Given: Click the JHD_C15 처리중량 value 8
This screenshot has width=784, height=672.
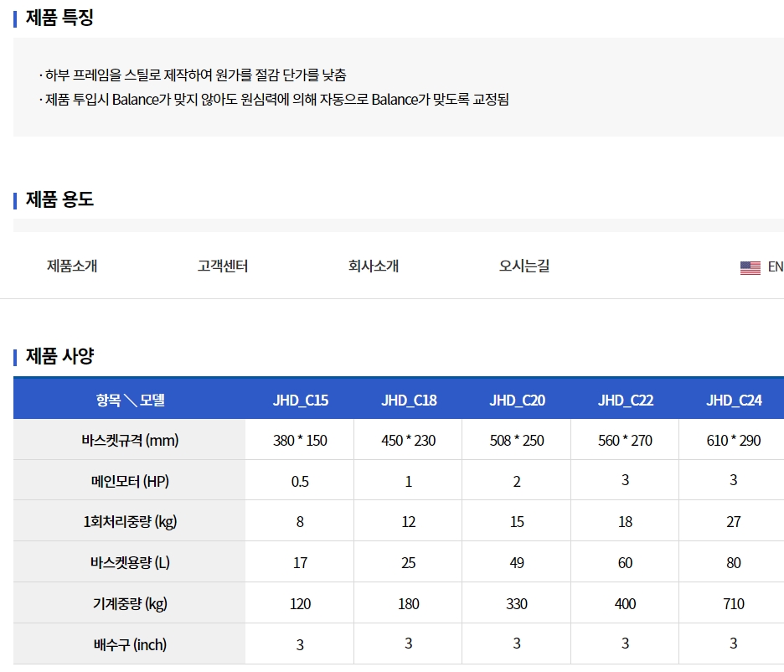Looking at the screenshot, I should point(300,521).
